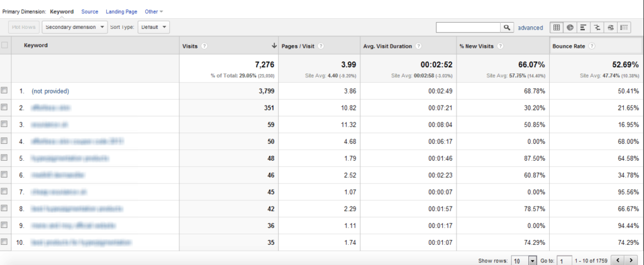Tick the checkbox for the (not provided) row
Viewport: 644px width, 265px height.
point(4,90)
